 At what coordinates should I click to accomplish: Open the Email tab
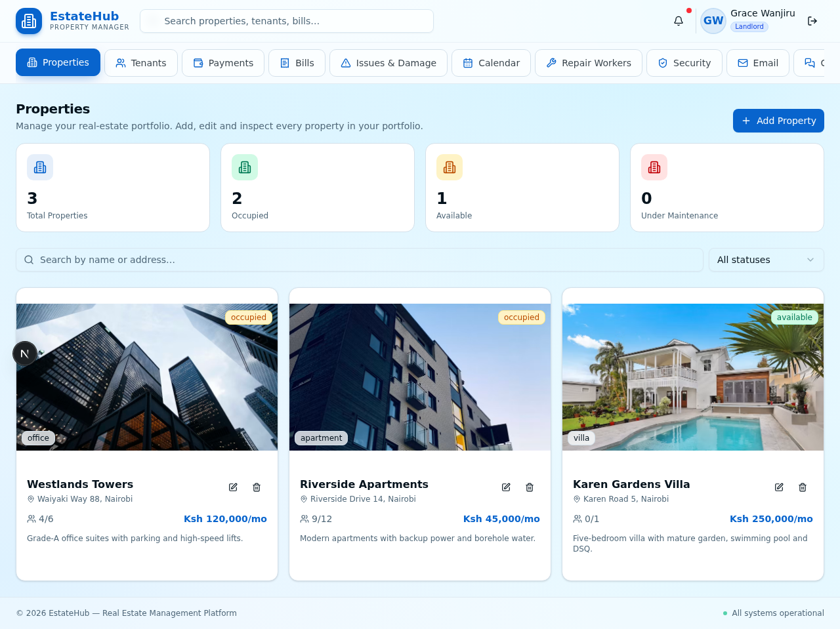[x=758, y=63]
